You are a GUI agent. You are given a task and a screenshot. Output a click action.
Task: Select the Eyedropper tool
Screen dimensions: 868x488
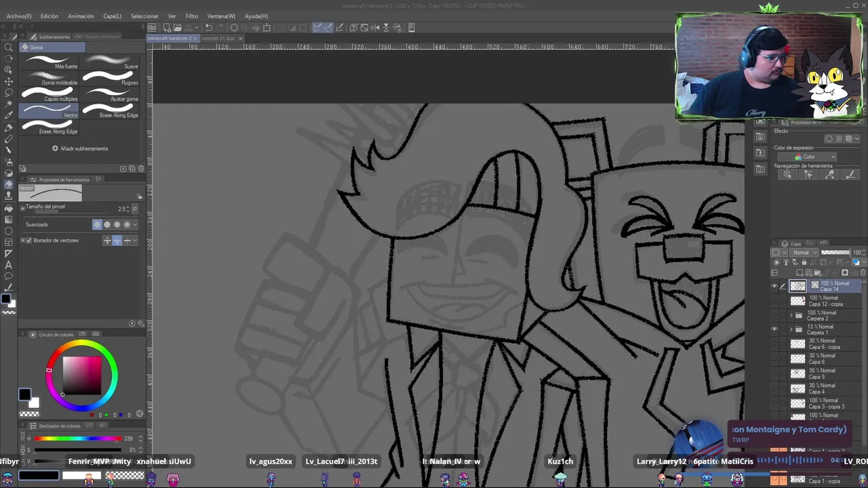click(x=9, y=116)
